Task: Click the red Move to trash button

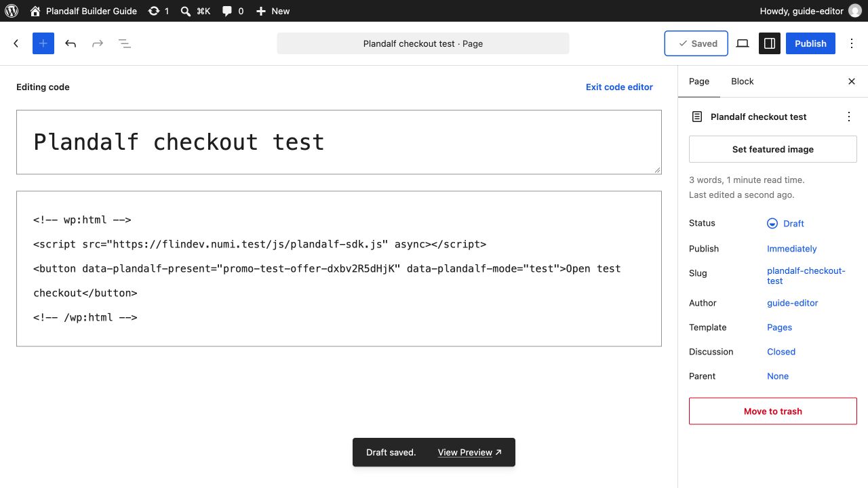Action: click(773, 411)
